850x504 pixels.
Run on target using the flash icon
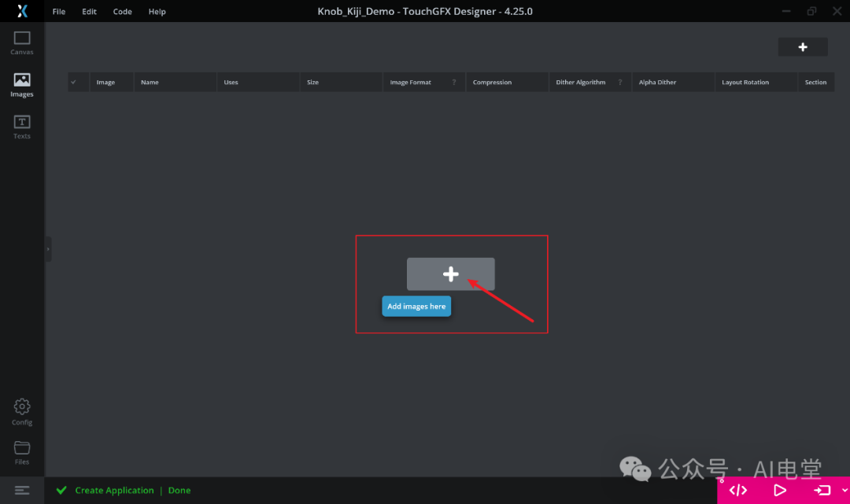(821, 490)
